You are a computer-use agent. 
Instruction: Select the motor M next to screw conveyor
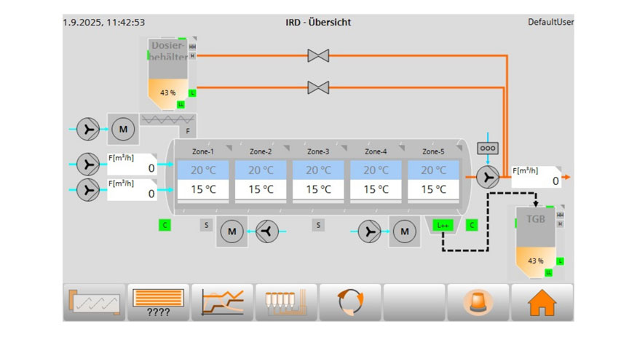(x=123, y=129)
